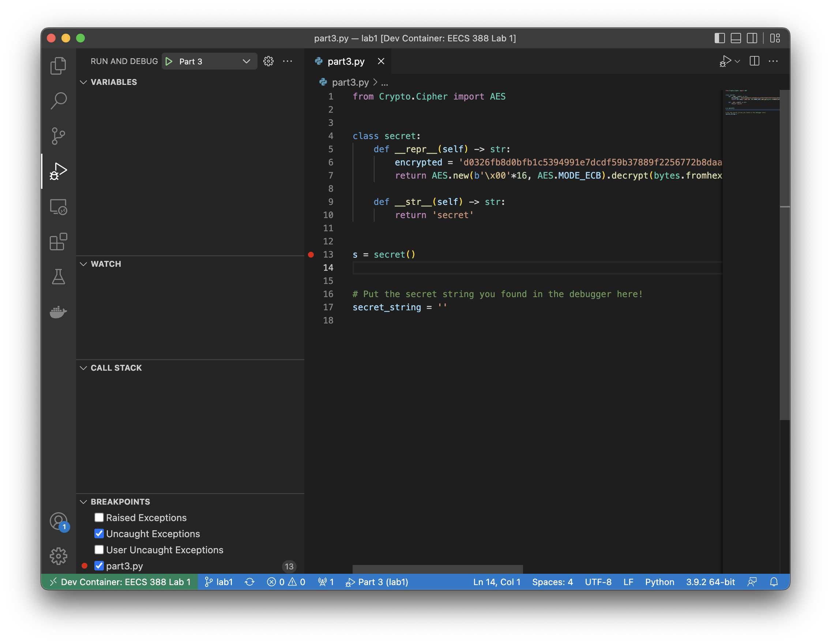This screenshot has width=831, height=644.
Task: Open Run and Debug more actions
Action: pos(287,61)
